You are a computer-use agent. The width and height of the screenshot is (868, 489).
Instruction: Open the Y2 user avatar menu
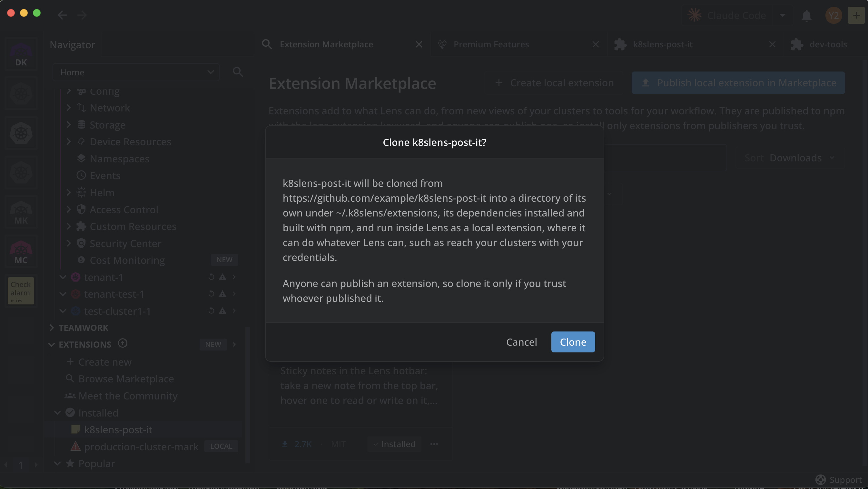tap(833, 15)
